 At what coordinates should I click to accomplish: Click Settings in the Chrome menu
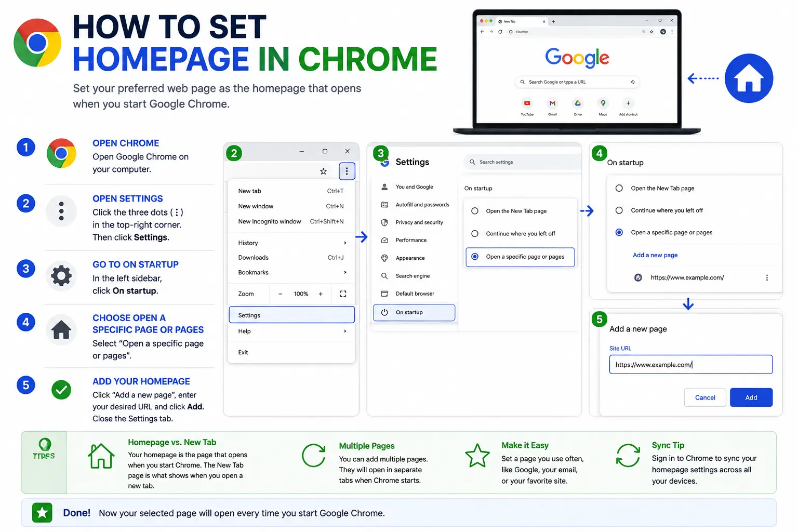coord(291,315)
